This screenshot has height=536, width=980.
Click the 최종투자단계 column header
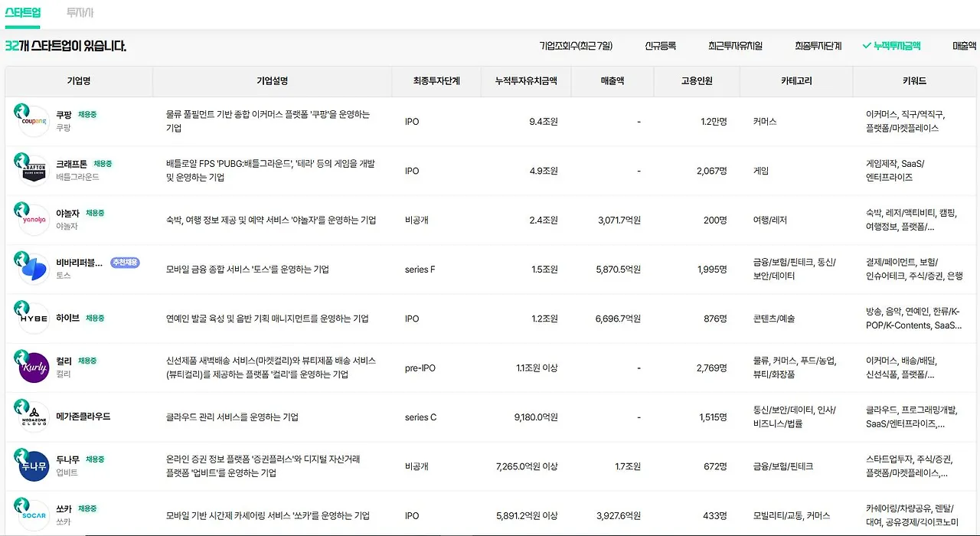pyautogui.click(x=436, y=81)
